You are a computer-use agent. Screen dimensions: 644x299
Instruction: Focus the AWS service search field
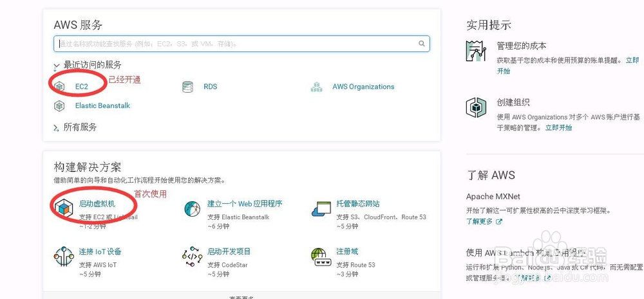(241, 44)
